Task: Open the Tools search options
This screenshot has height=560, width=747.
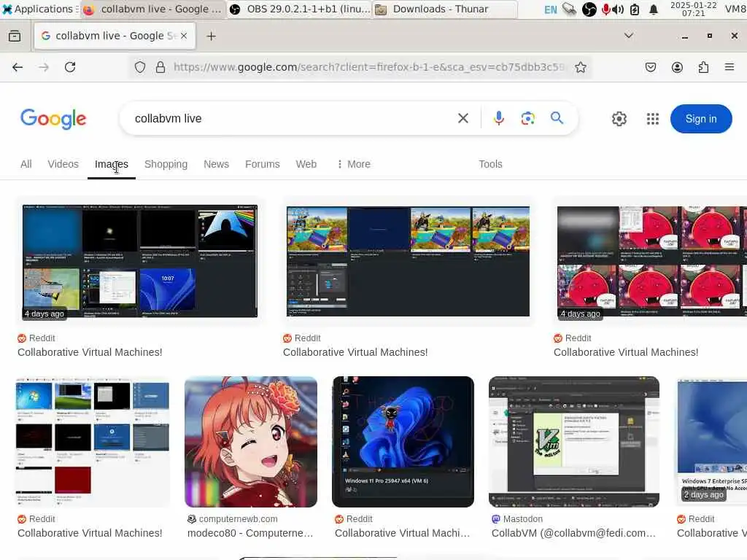Action: point(490,164)
